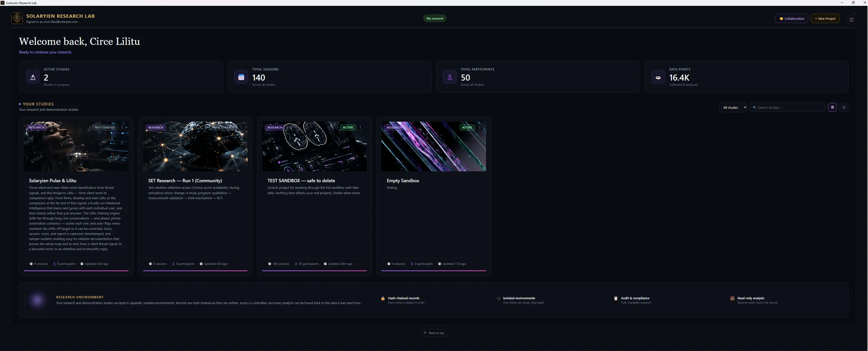This screenshot has height=351, width=868.
Task: Select the My research tab
Action: coord(435,18)
